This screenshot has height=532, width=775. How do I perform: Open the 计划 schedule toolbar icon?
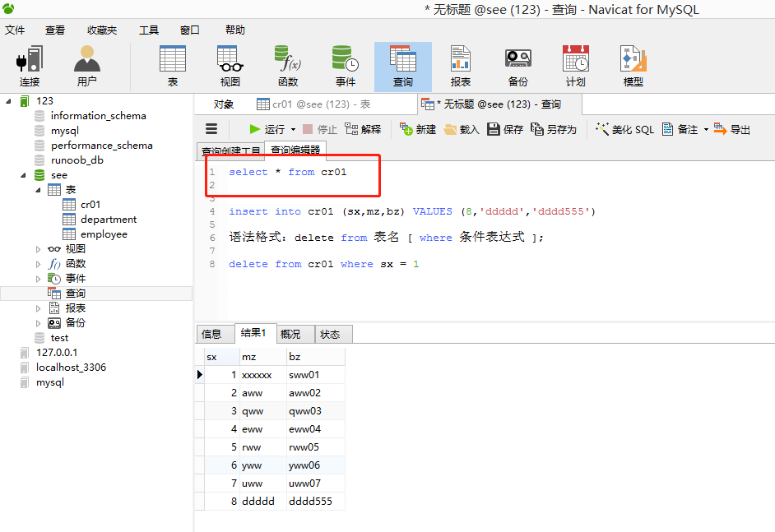point(575,67)
